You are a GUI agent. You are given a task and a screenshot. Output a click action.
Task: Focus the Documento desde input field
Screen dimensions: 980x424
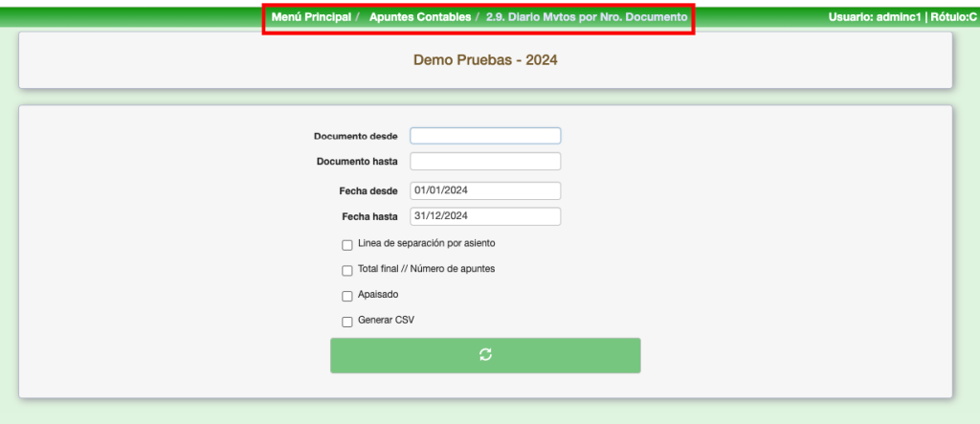[x=485, y=136]
